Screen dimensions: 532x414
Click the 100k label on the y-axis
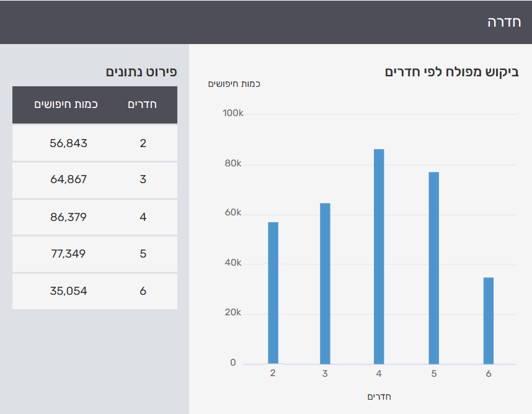click(x=233, y=114)
